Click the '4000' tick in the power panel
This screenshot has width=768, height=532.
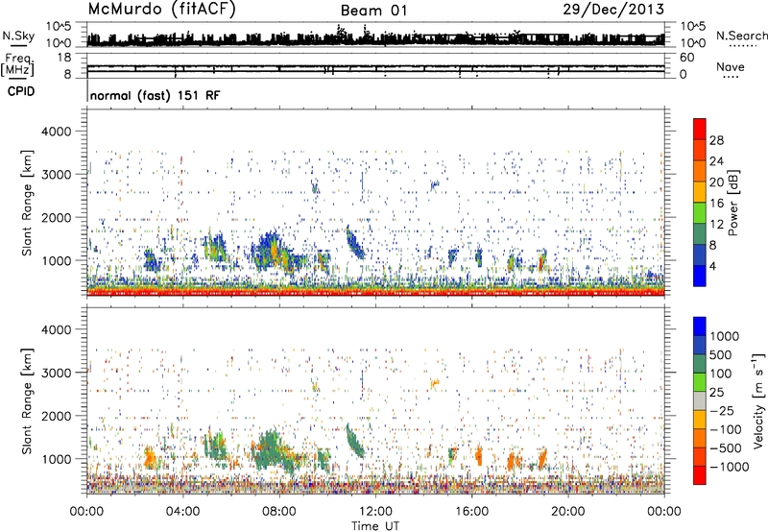point(56,132)
